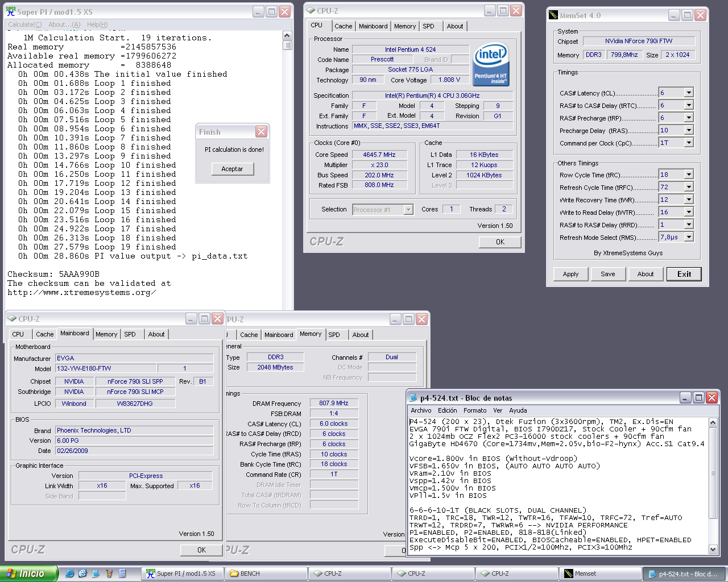Viewport: 728px width, 582px height.
Task: Open About menu in Super PI
Action: 64,24
